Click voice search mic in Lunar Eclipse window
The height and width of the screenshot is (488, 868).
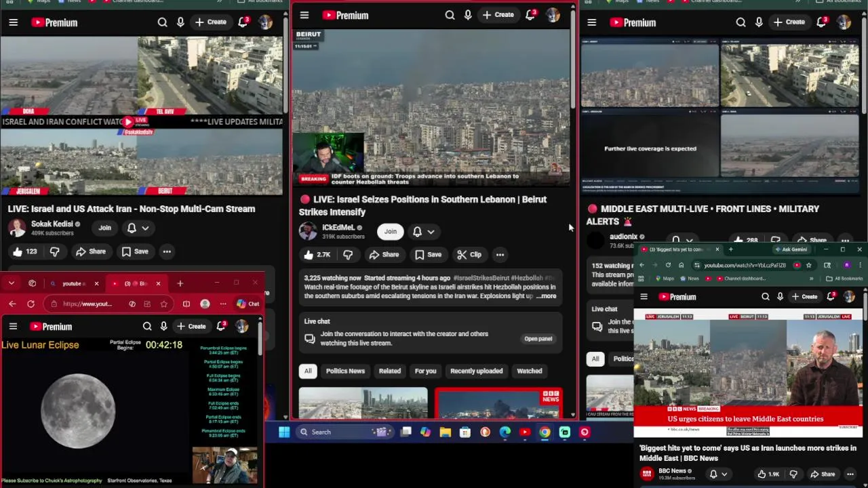coord(163,326)
